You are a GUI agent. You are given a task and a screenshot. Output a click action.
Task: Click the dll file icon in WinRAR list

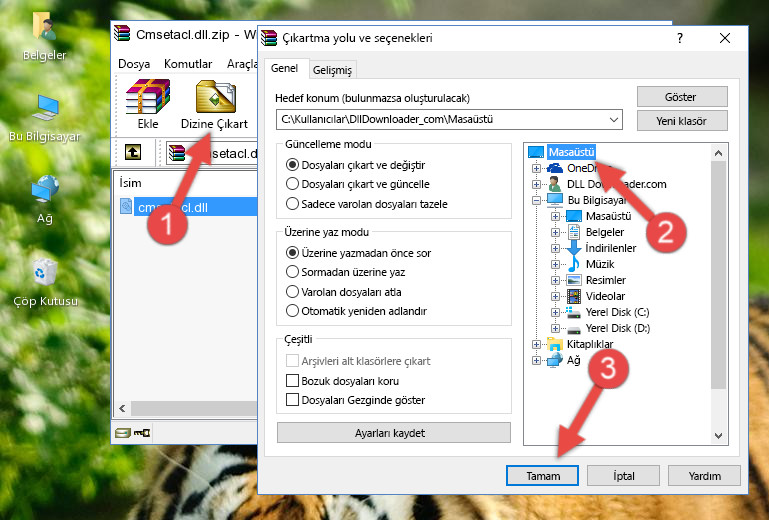[126, 207]
